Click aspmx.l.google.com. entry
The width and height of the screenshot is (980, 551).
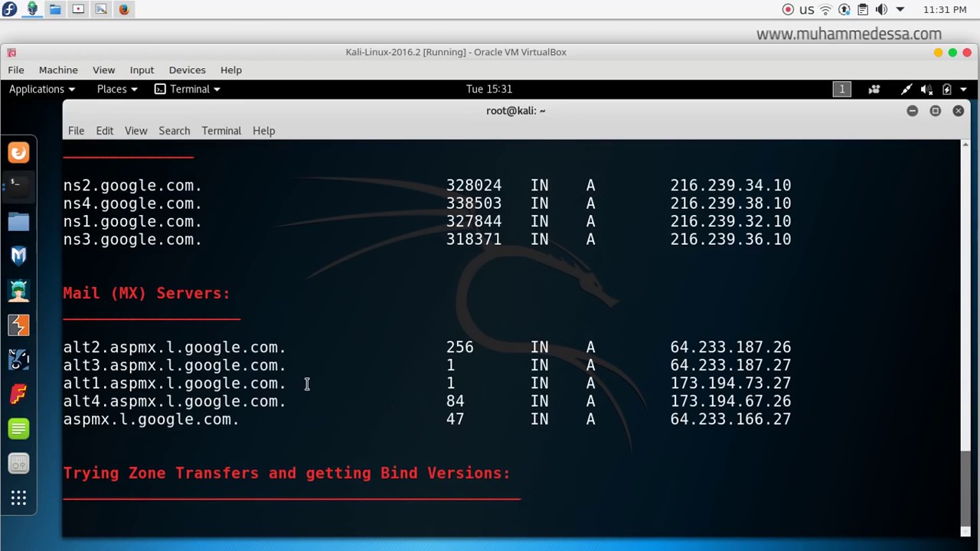click(x=152, y=419)
